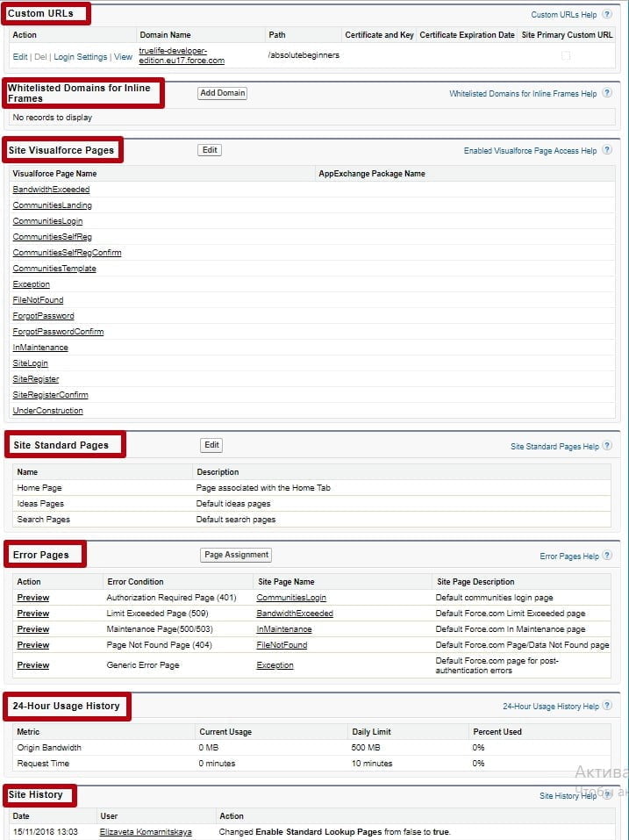Viewport: 629px width, 840px height.
Task: Click View link in Custom URLs row
Action: coord(123,57)
